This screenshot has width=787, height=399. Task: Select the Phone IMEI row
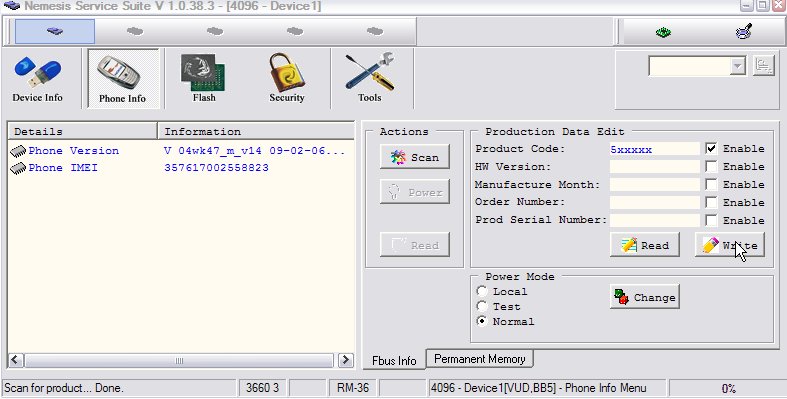click(181, 168)
